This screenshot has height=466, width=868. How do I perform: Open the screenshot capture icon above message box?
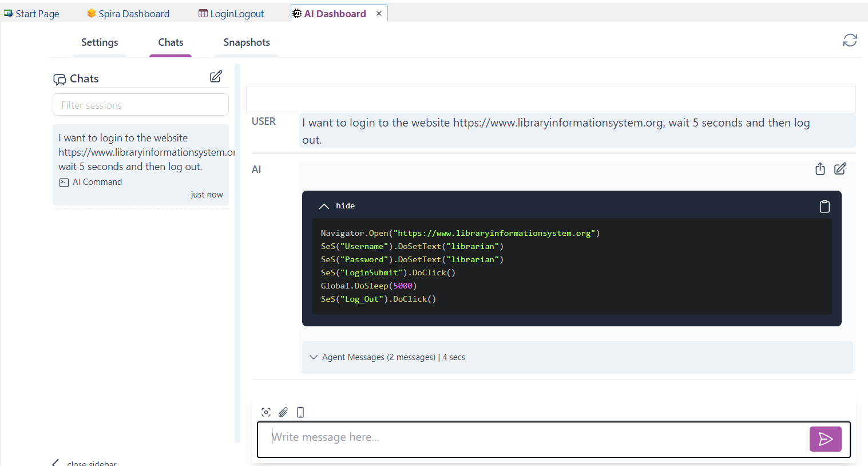tap(265, 412)
